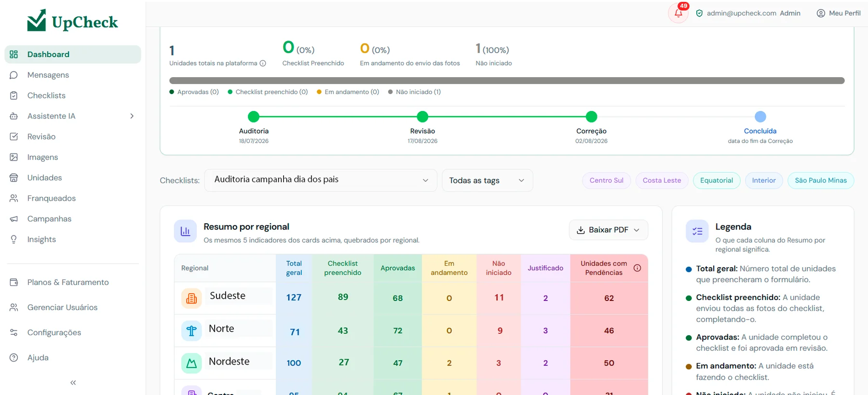Viewport: 868px width, 395px height.
Task: Click the gray units progress bar
Action: (x=507, y=81)
